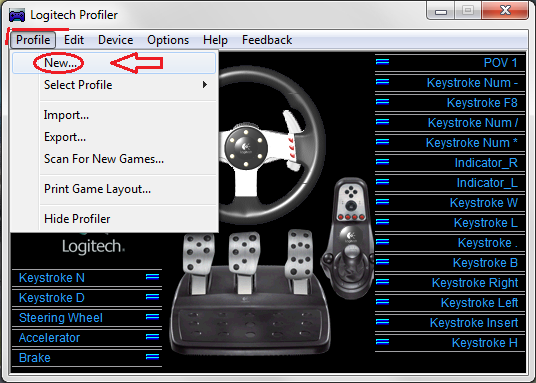Open the Edit menu

(74, 40)
